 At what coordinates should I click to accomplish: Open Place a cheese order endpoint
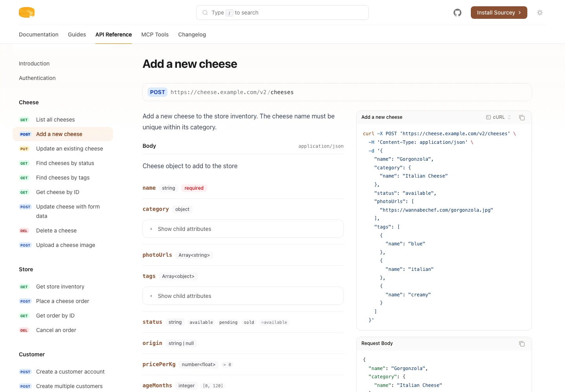pyautogui.click(x=63, y=301)
